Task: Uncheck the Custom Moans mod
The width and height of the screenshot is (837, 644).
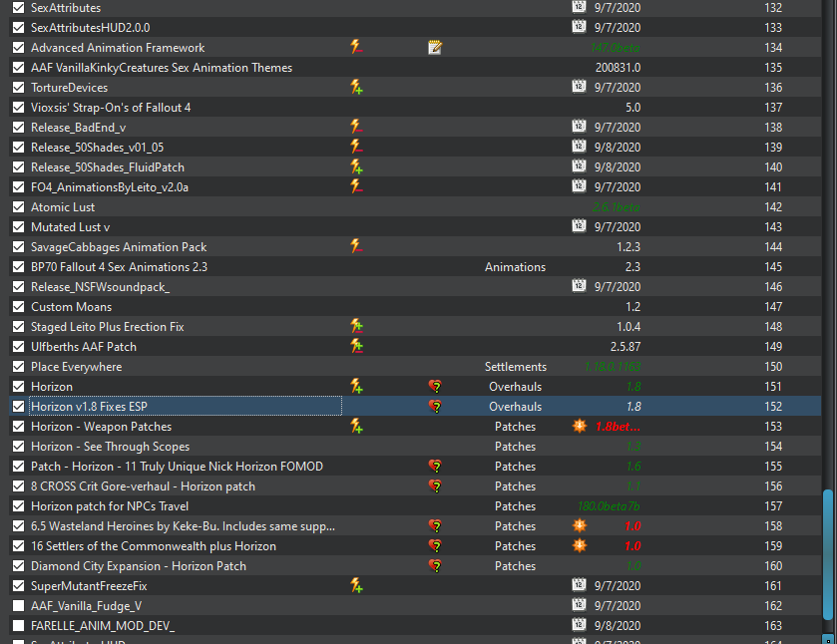Action: point(18,307)
